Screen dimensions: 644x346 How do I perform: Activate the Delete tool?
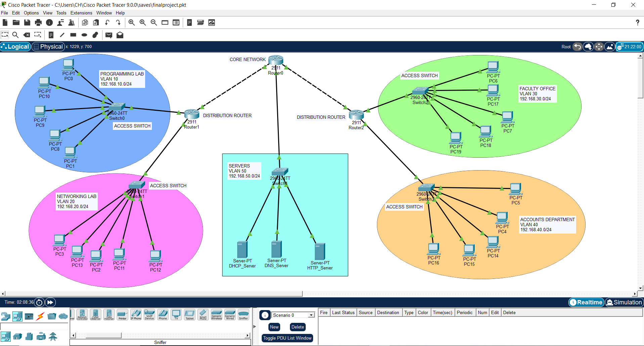pos(27,35)
